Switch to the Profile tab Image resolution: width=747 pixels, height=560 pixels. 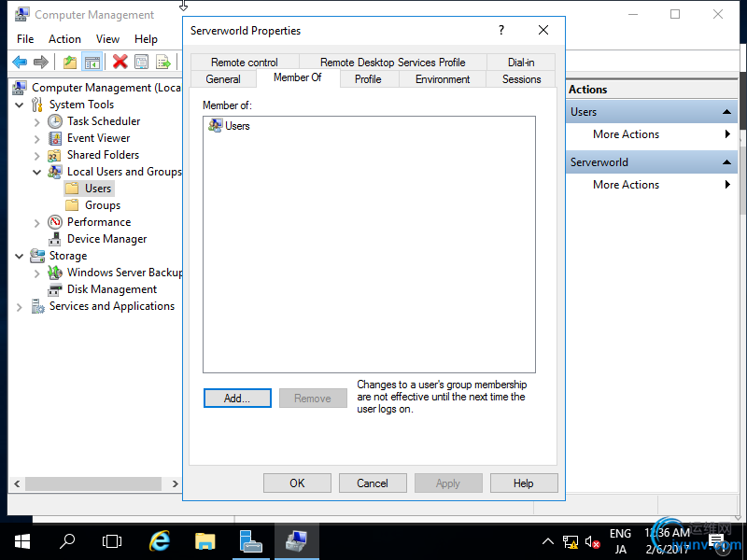coord(368,79)
